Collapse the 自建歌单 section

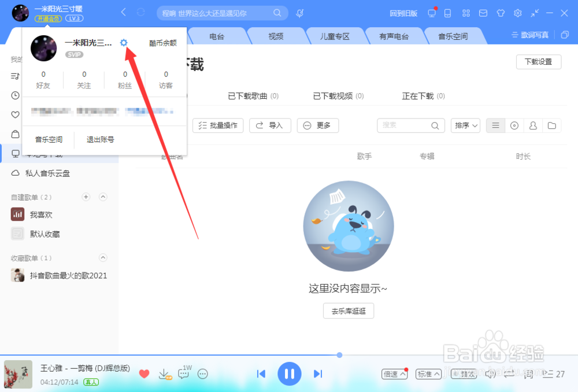click(103, 197)
